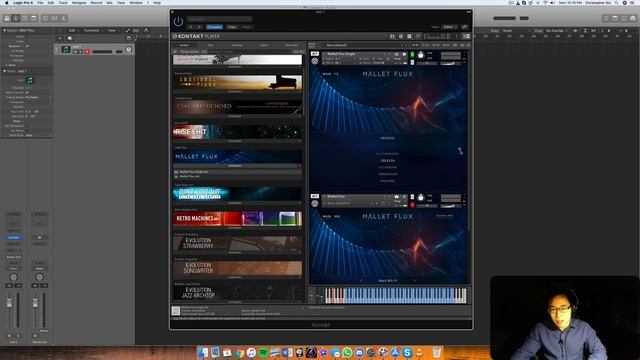Open Spotify in the Dock
Image resolution: width=640 pixels, height=360 pixels.
tap(263, 352)
